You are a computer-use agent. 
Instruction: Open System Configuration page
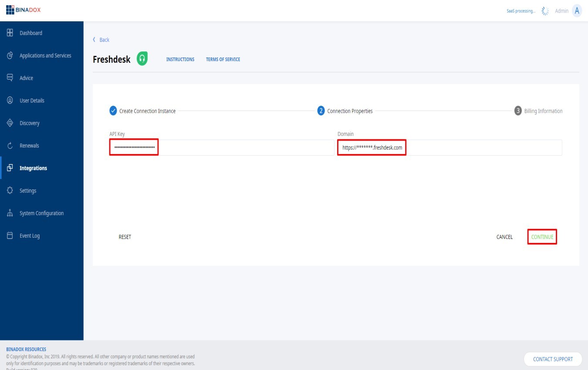[42, 213]
